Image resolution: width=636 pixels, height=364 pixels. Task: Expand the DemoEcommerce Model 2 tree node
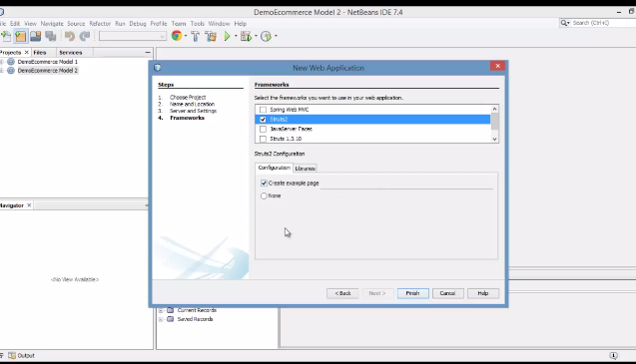click(x=2, y=71)
